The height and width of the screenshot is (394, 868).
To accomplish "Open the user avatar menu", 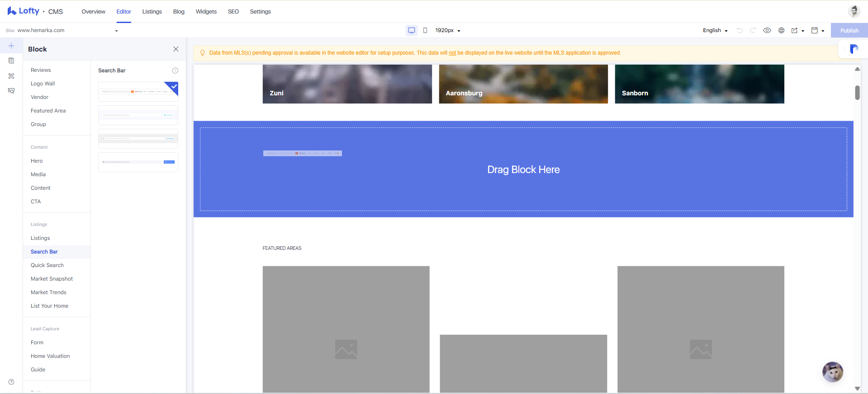I will [x=854, y=11].
